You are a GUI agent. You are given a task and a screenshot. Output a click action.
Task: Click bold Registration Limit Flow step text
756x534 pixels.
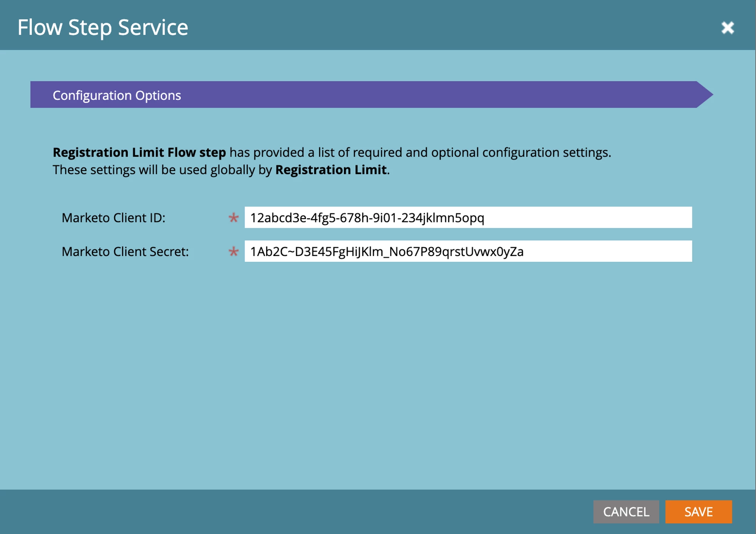point(139,152)
